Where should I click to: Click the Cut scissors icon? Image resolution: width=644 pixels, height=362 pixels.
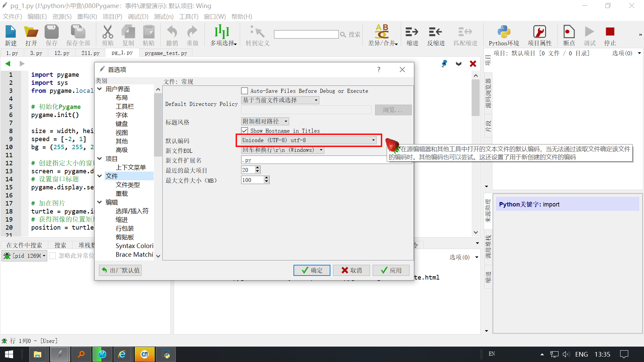[108, 32]
